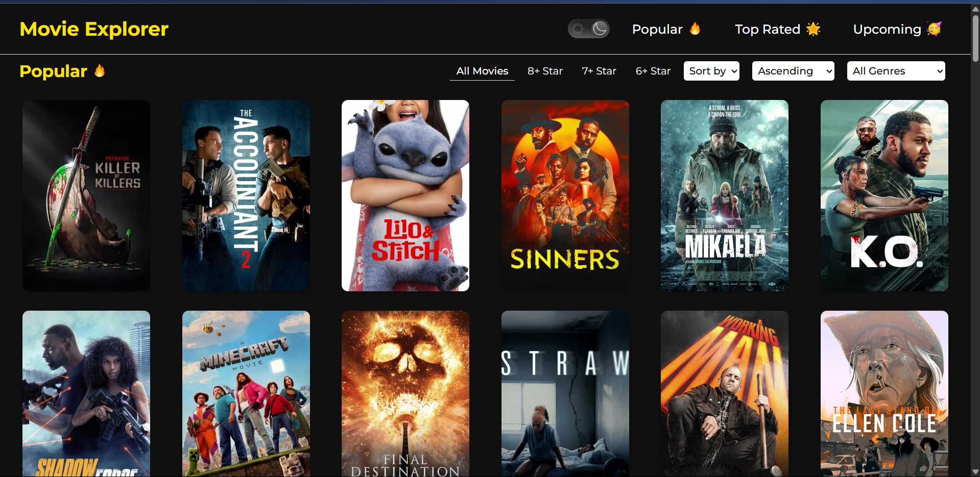This screenshot has width=980, height=477.
Task: Open the Sinners movie poster
Action: point(565,195)
